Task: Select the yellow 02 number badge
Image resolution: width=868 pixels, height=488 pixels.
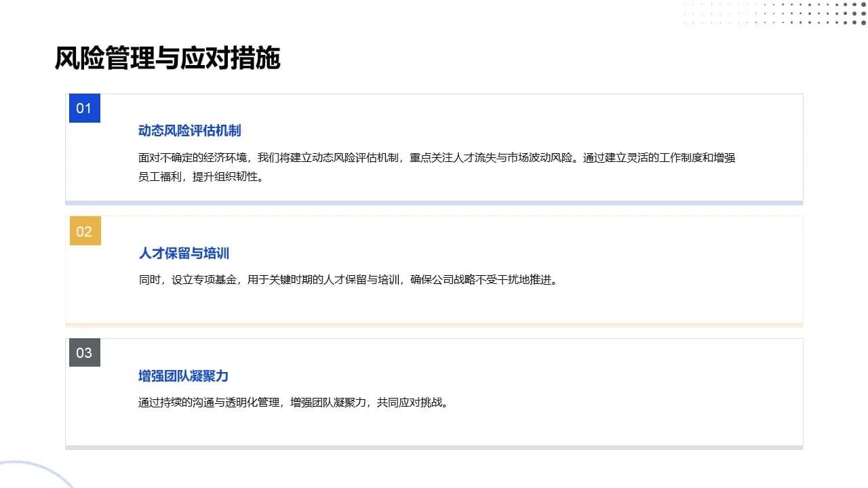Action: coord(85,231)
